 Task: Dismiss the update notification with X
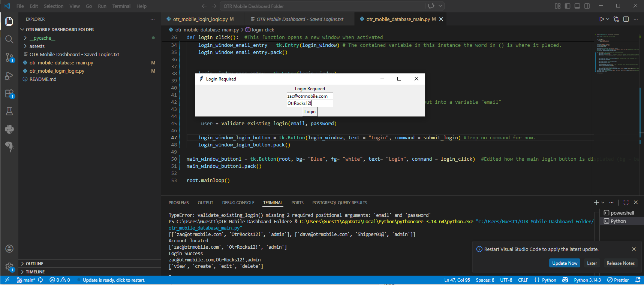tap(634, 249)
